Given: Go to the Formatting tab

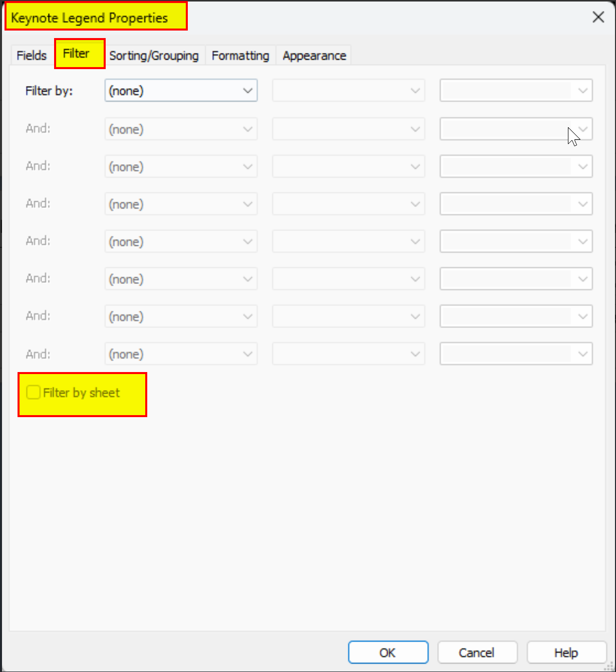Looking at the screenshot, I should [x=240, y=56].
